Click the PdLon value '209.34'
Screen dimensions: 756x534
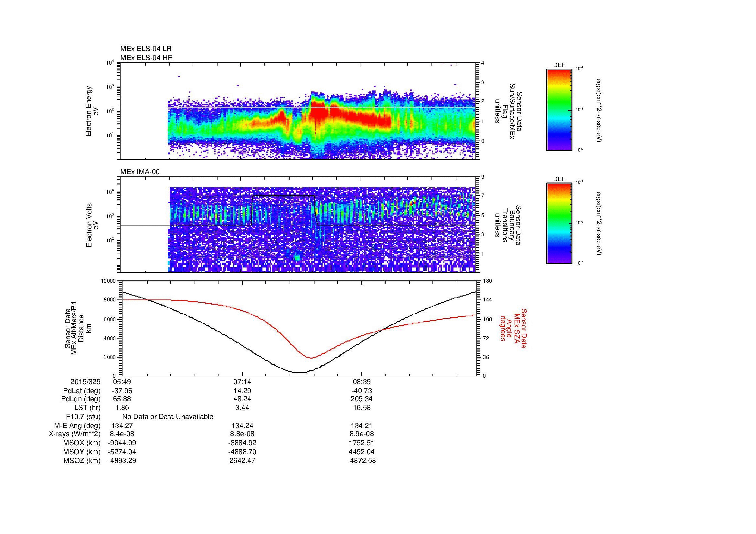362,399
